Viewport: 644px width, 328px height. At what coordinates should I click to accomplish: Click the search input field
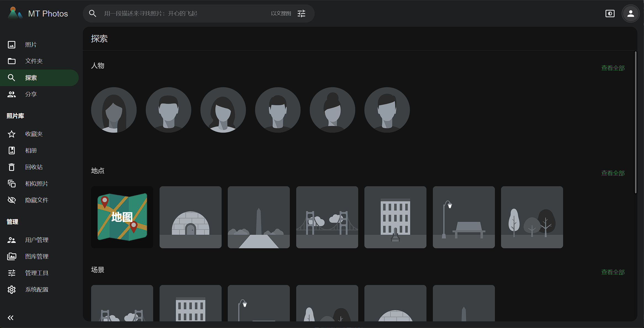click(185, 14)
